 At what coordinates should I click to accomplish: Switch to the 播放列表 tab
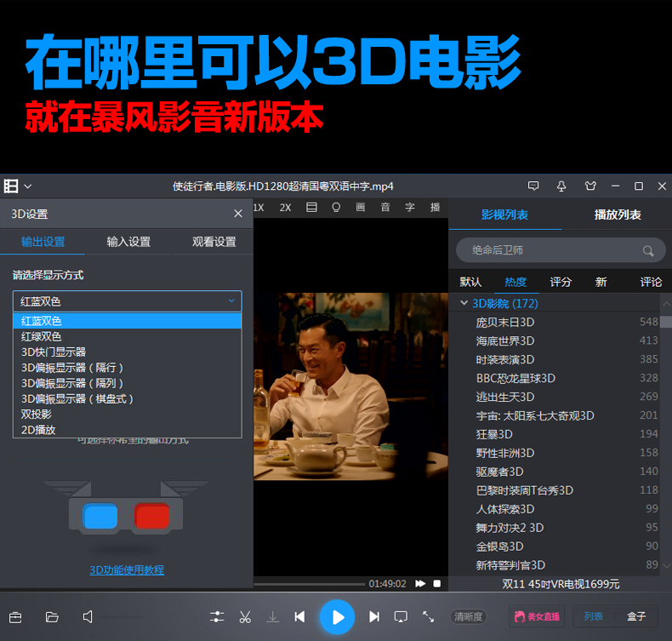tap(618, 215)
